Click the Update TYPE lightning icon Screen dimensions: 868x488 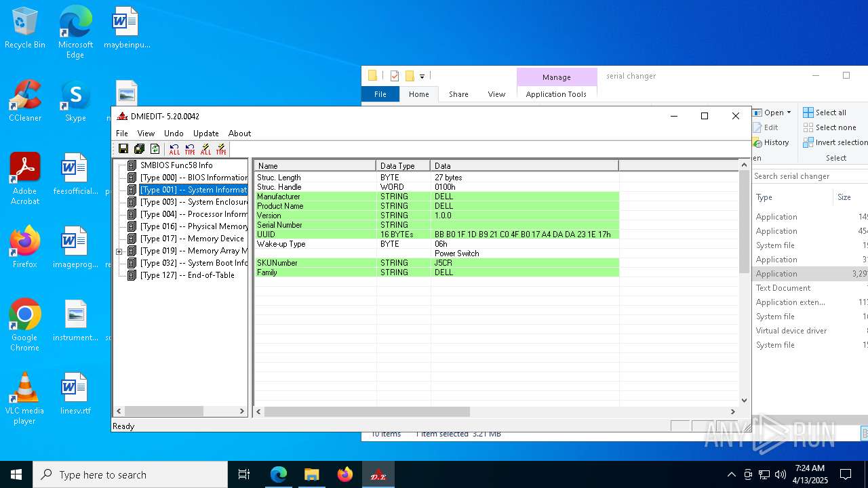221,149
